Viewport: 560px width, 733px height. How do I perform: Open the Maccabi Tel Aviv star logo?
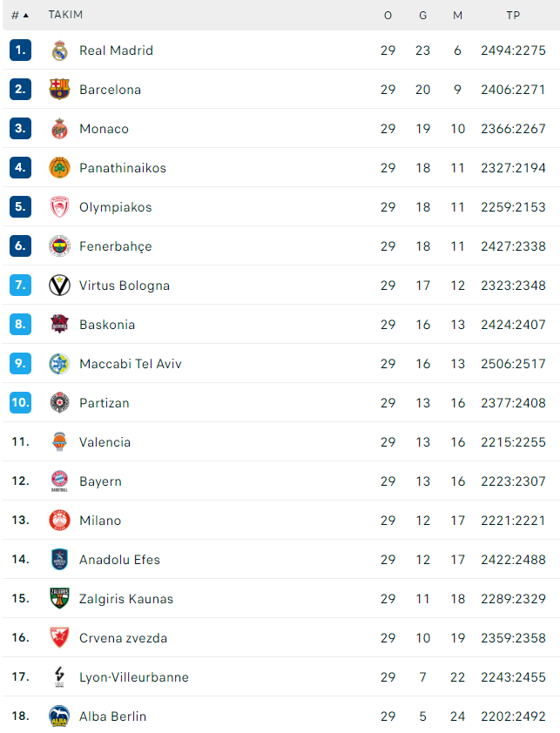[59, 364]
